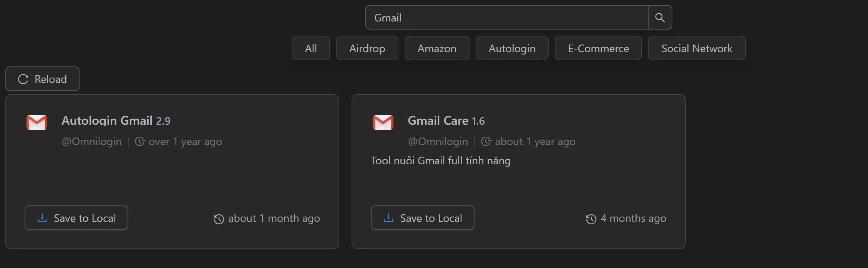Save Gmail Care script to local
868x268 pixels.
point(422,218)
